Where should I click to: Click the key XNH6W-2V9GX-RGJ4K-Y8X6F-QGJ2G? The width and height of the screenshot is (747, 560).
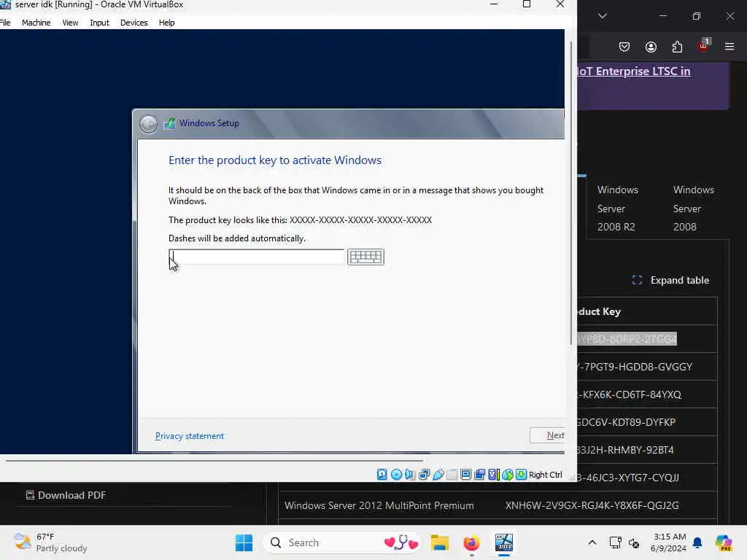592,505
